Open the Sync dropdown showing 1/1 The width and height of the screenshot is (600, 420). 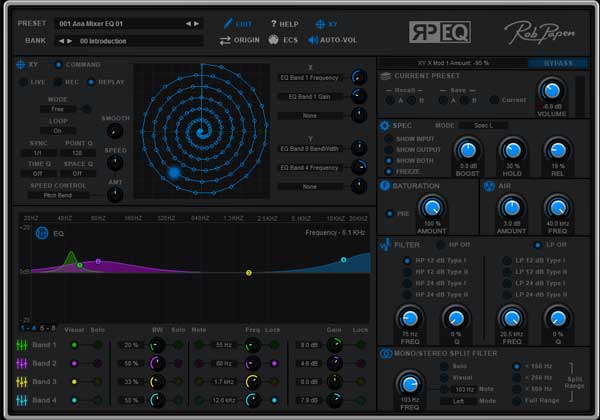coord(38,153)
